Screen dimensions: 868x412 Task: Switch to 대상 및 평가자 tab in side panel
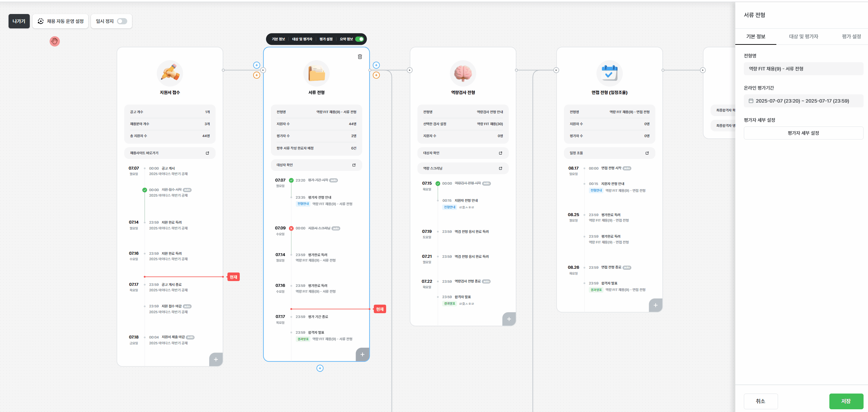803,37
